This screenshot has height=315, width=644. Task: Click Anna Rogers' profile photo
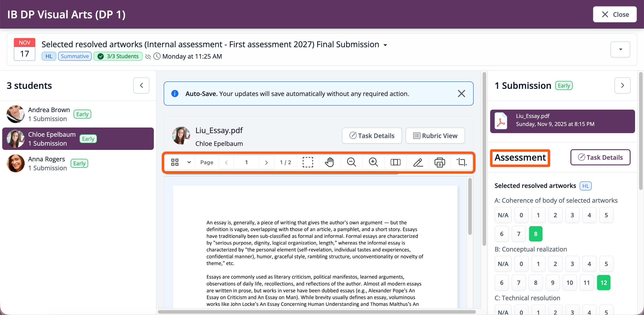tap(15, 163)
